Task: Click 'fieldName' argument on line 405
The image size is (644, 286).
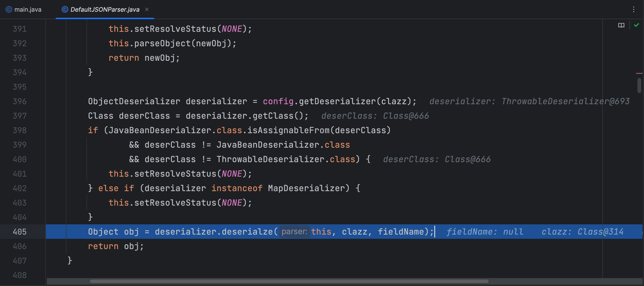Action: (x=401, y=232)
